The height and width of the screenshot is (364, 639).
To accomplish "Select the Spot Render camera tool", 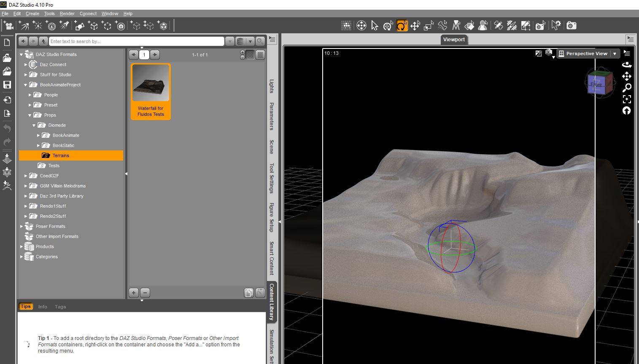I will [540, 26].
